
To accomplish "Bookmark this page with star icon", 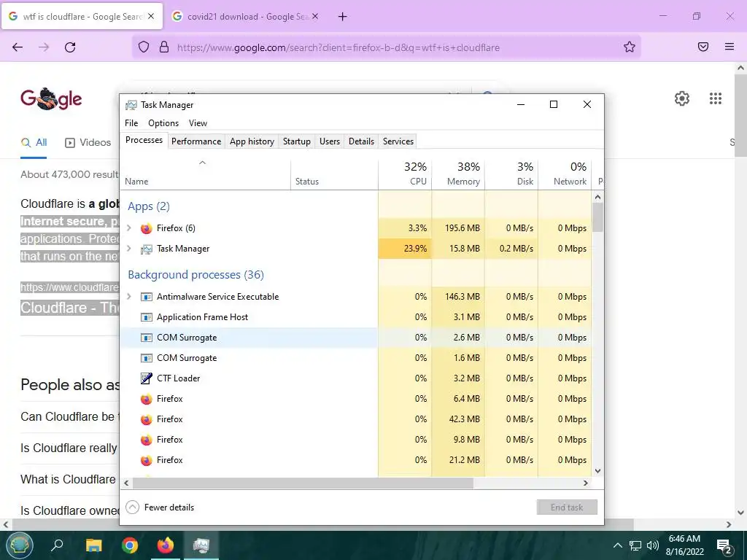I will pyautogui.click(x=630, y=47).
